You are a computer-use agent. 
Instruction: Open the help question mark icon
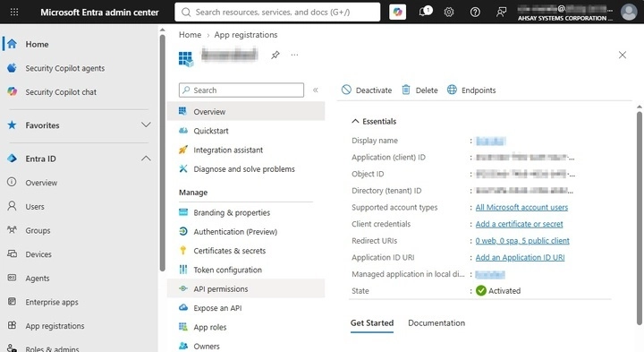pos(475,12)
